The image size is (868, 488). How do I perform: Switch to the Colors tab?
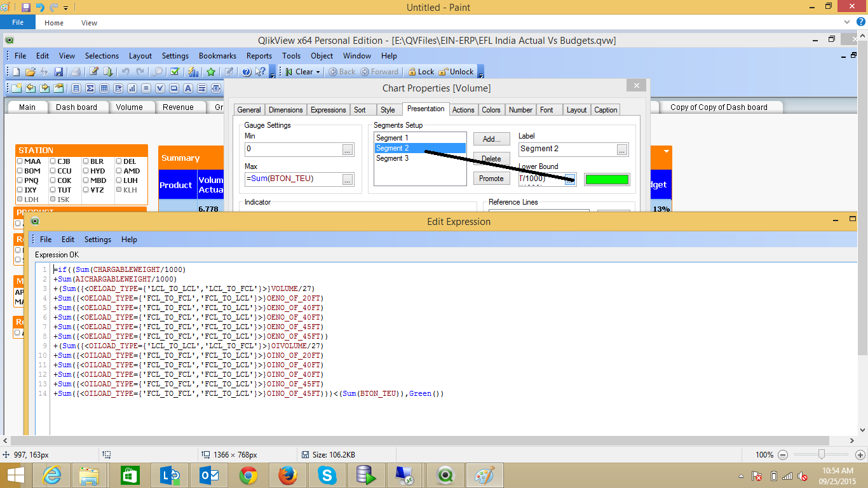tap(491, 110)
